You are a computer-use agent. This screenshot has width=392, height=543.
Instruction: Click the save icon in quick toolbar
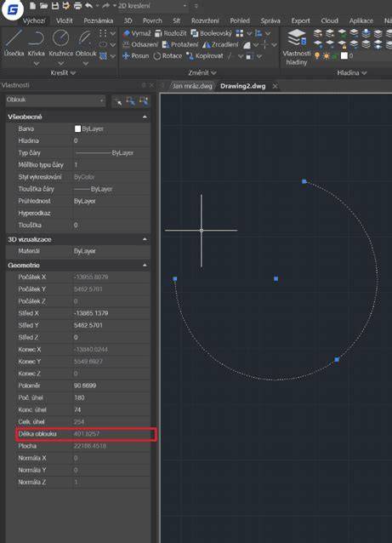pyautogui.click(x=55, y=6)
